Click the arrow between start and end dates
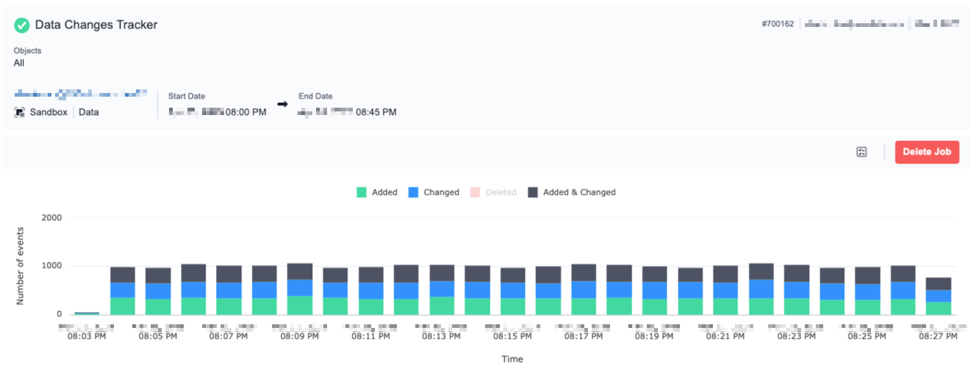Image resolution: width=980 pixels, height=372 pixels. tap(282, 104)
